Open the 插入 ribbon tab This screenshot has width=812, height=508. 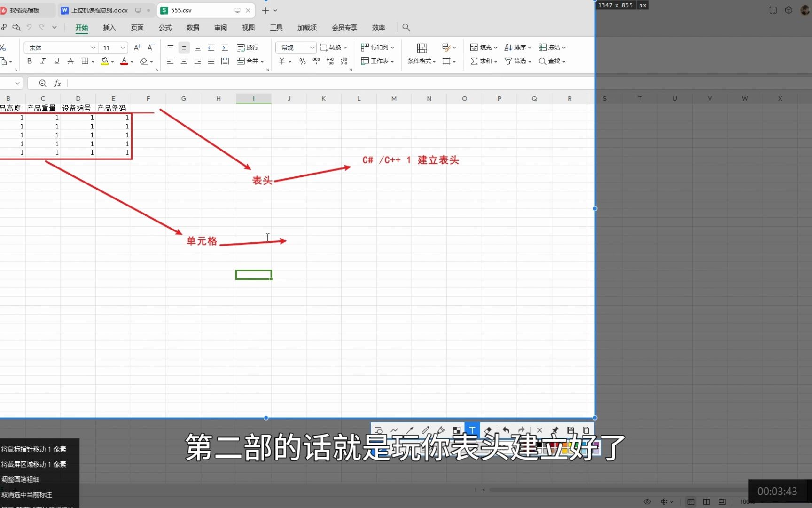[x=109, y=27]
